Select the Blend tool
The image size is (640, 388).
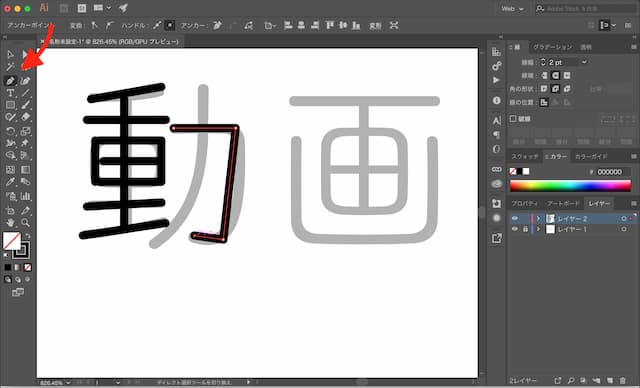(25, 182)
